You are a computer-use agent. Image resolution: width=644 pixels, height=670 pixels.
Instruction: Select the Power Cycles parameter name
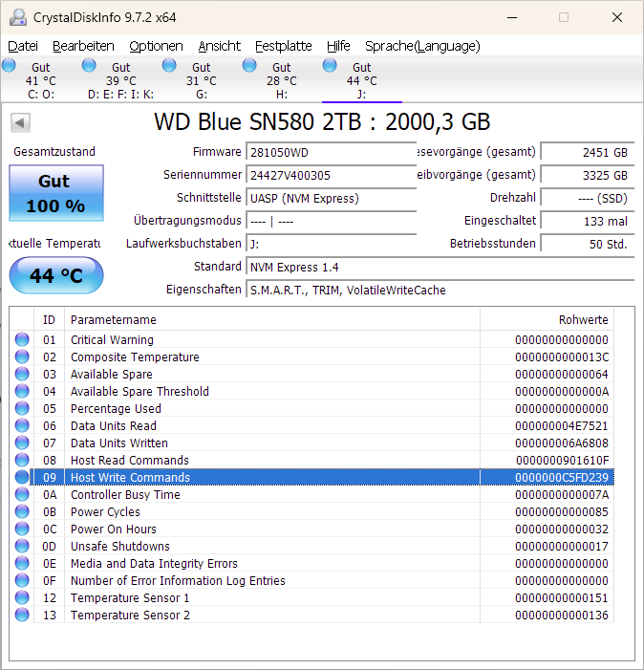point(105,512)
